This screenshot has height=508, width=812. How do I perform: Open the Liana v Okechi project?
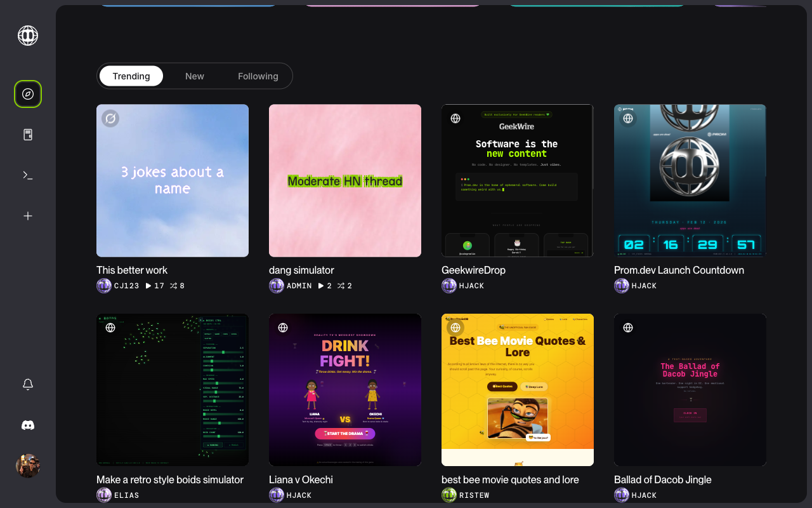point(344,389)
